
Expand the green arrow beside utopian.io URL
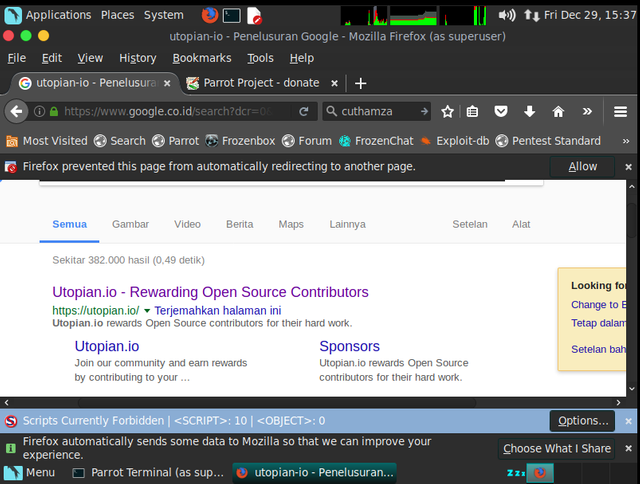coord(147,311)
